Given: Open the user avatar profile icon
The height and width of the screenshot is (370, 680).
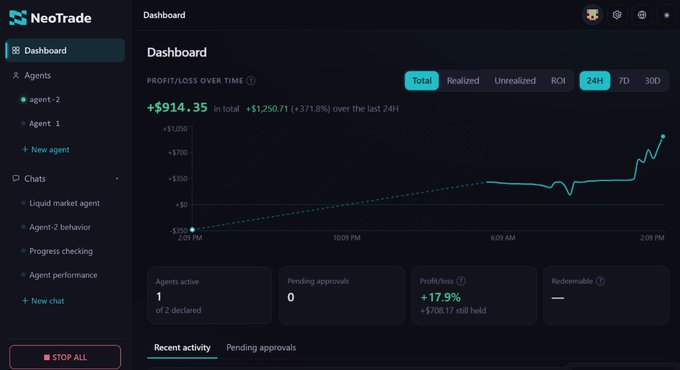Looking at the screenshot, I should tap(592, 15).
